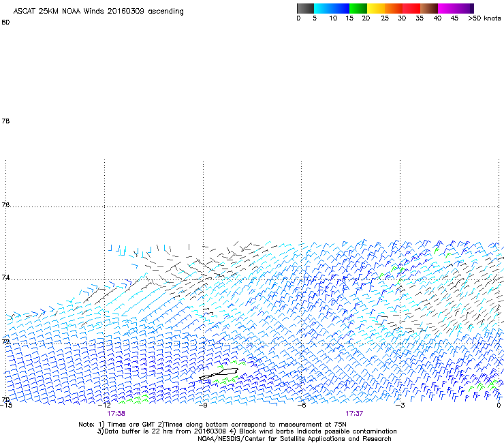Click the yellow 20-25 knots legend segment

[x=376, y=8]
